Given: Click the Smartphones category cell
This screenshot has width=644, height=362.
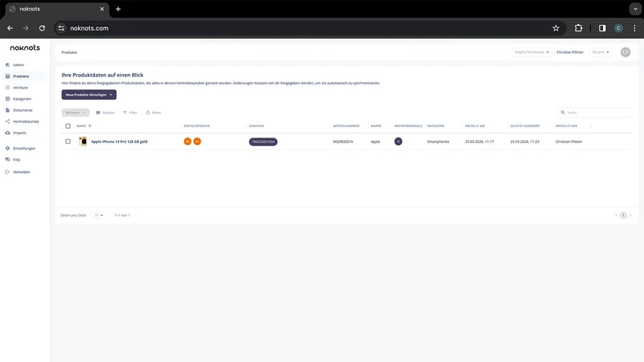Looking at the screenshot, I should coord(438,142).
